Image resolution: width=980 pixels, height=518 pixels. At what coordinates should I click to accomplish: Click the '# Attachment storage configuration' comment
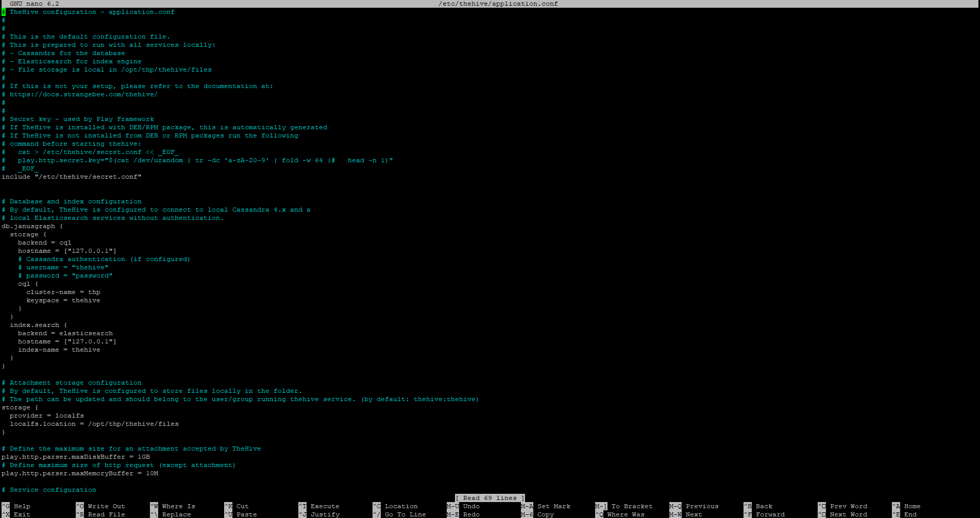click(72, 383)
